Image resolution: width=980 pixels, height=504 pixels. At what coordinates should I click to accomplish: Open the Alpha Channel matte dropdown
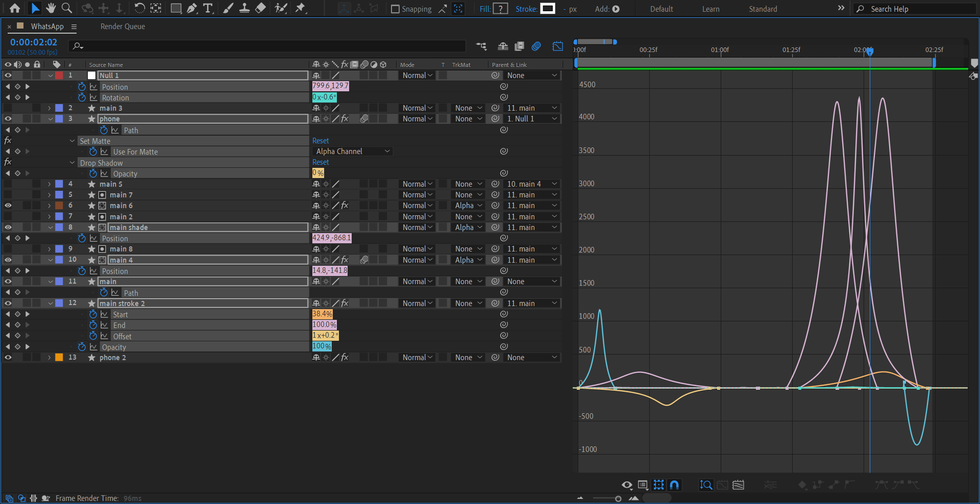click(x=352, y=152)
